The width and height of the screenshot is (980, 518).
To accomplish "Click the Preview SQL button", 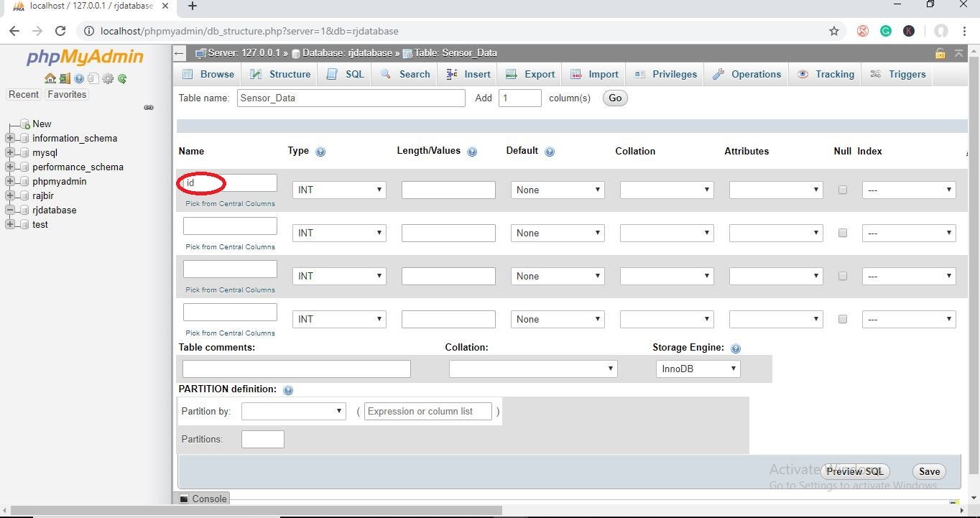I will click(x=854, y=471).
